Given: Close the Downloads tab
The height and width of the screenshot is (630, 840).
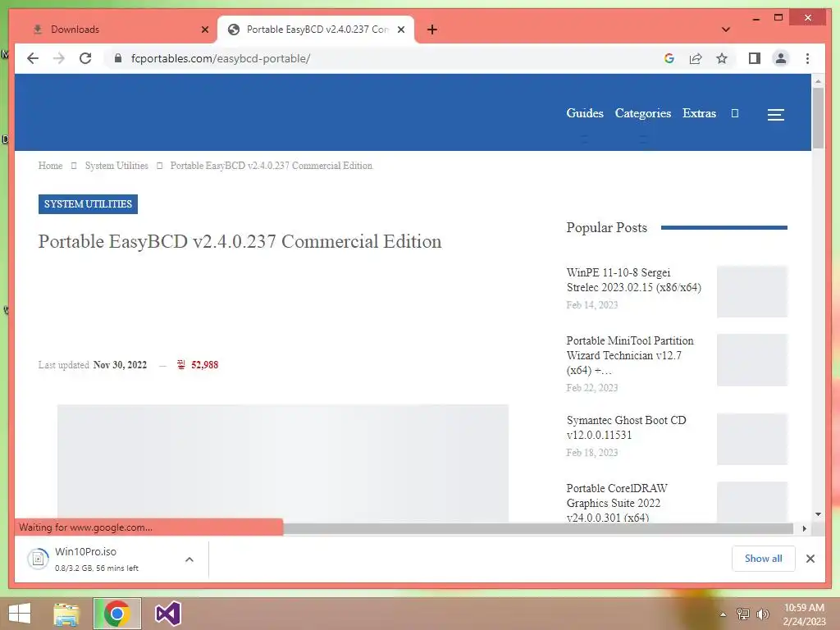Looking at the screenshot, I should tap(204, 30).
